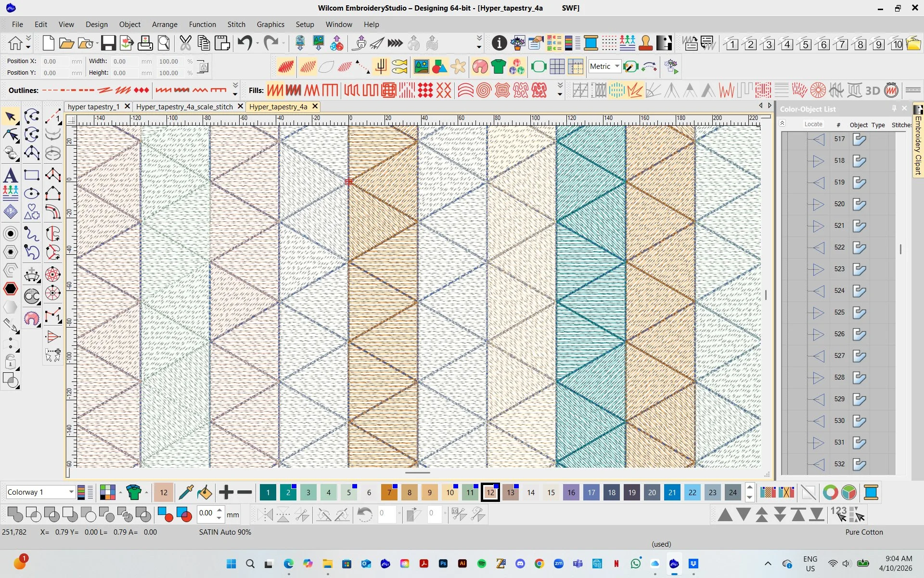Click the plus button to add a thread color
Viewport: 924px width, 578px height.
coord(225,492)
